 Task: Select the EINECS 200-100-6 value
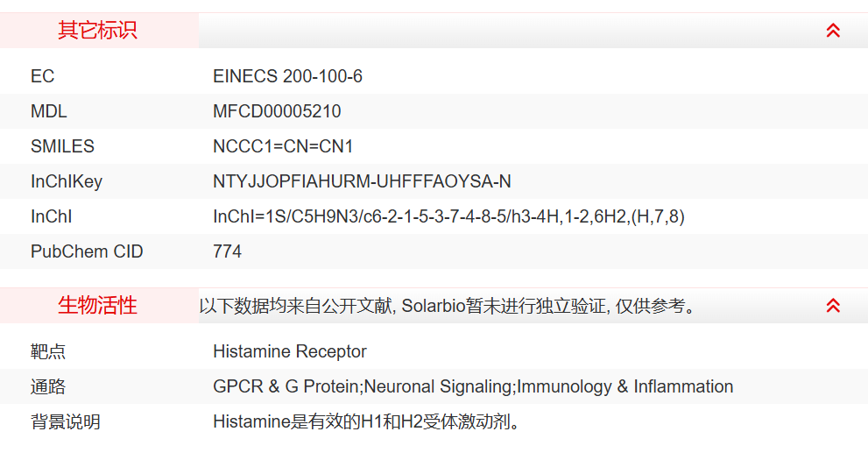click(x=287, y=76)
